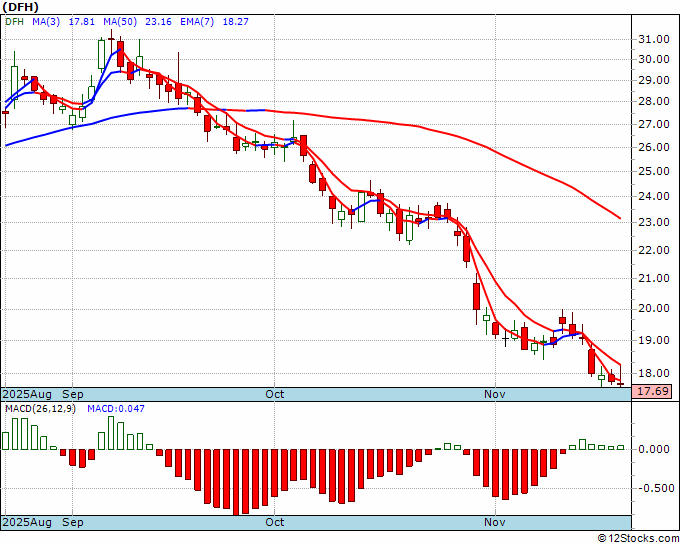680x546 pixels.
Task: Click the tallest red MACD histogram bar
Action: coord(236,482)
